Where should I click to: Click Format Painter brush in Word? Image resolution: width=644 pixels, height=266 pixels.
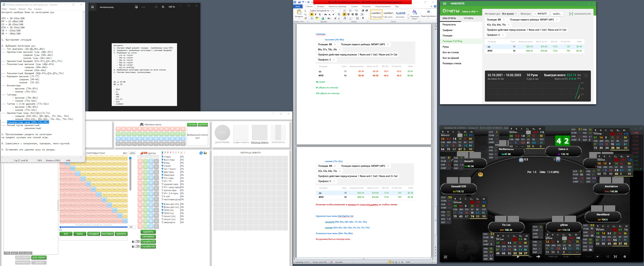coord(305,18)
